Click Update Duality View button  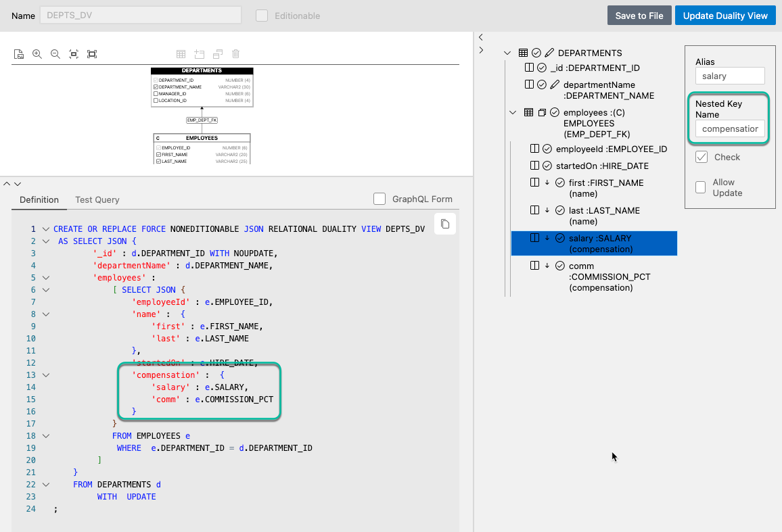point(725,16)
